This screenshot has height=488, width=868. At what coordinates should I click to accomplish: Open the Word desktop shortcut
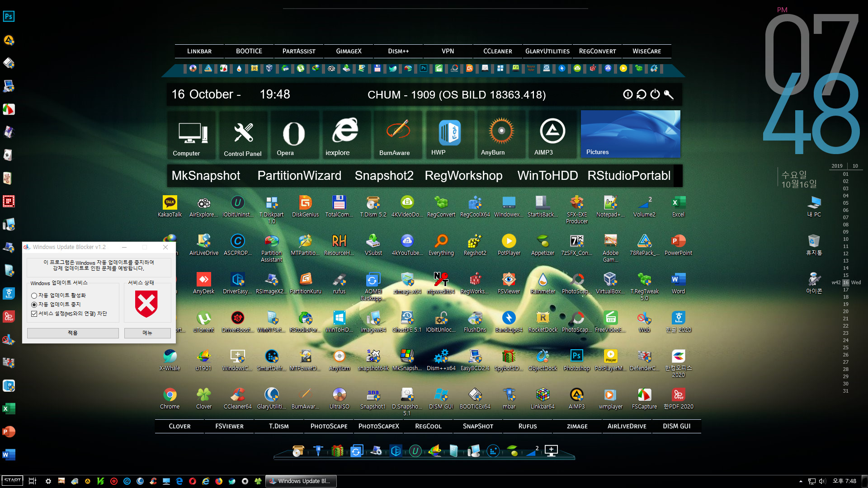(678, 283)
